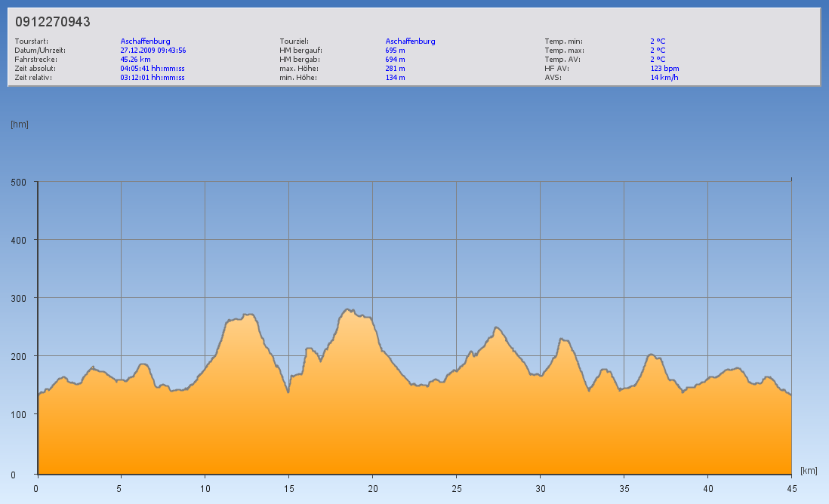The image size is (829, 504).
Task: Click the Temp. min label
Action: coord(563,41)
